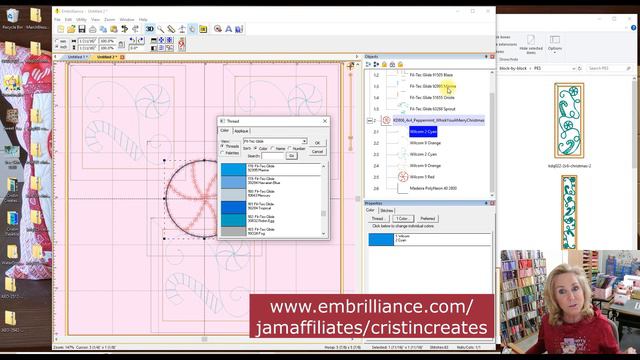Viewport: 640px width, 360px height.
Task: Select Madeira PolyNeon 40 2800 object row
Action: click(x=433, y=189)
